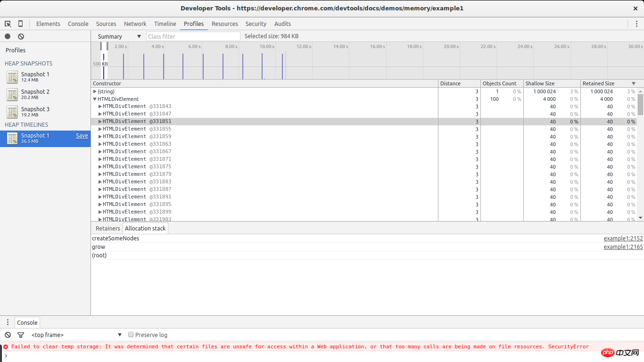Sort by the Shallow Size column header

[x=552, y=83]
